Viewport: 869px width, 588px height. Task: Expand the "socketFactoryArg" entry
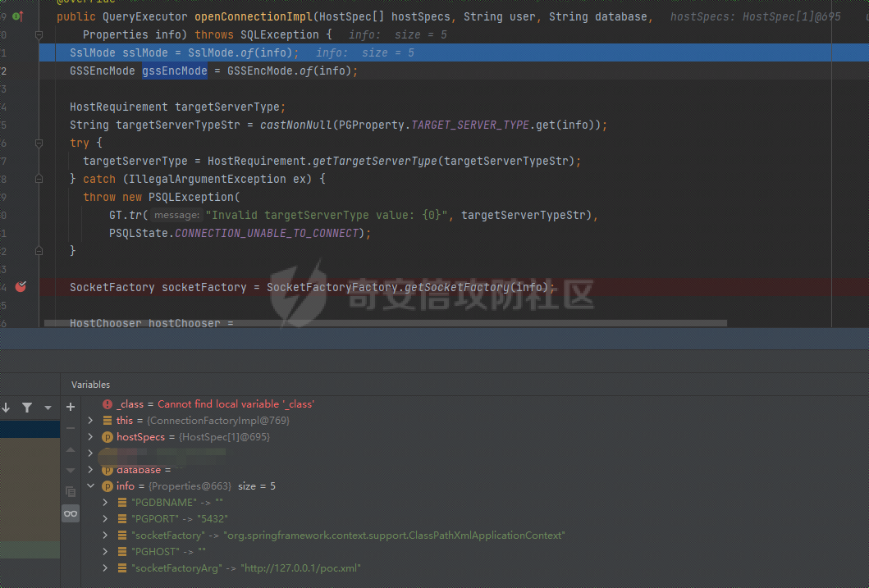[105, 568]
